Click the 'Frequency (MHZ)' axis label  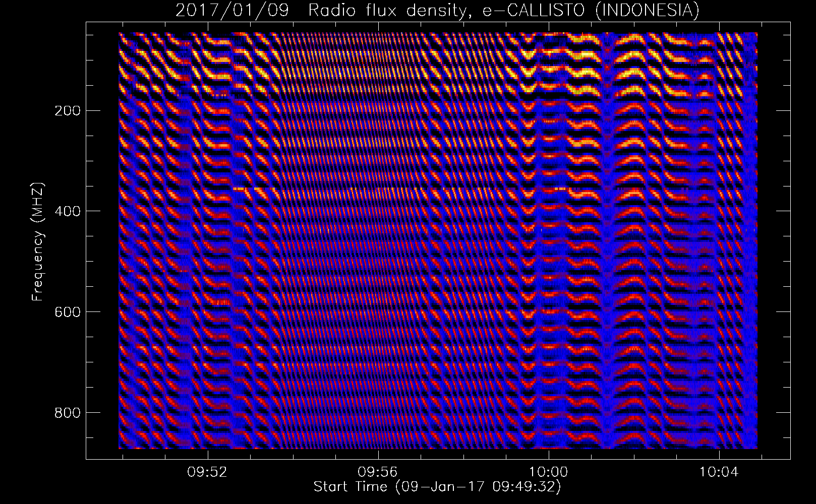[38, 242]
